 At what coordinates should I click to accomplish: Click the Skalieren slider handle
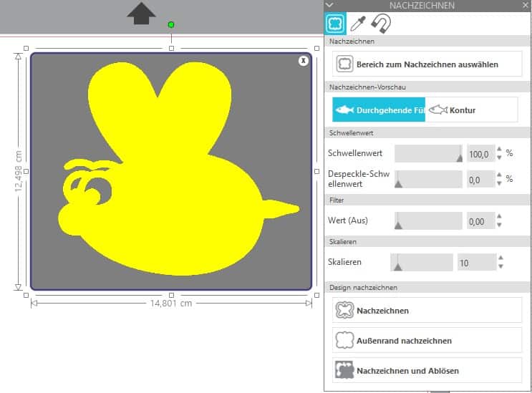point(397,266)
